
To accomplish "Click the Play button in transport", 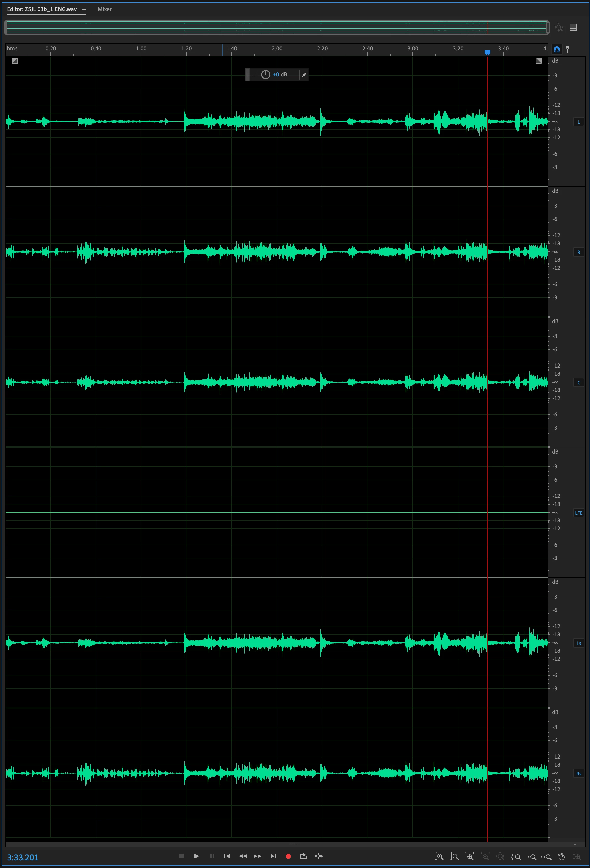I will click(x=196, y=856).
